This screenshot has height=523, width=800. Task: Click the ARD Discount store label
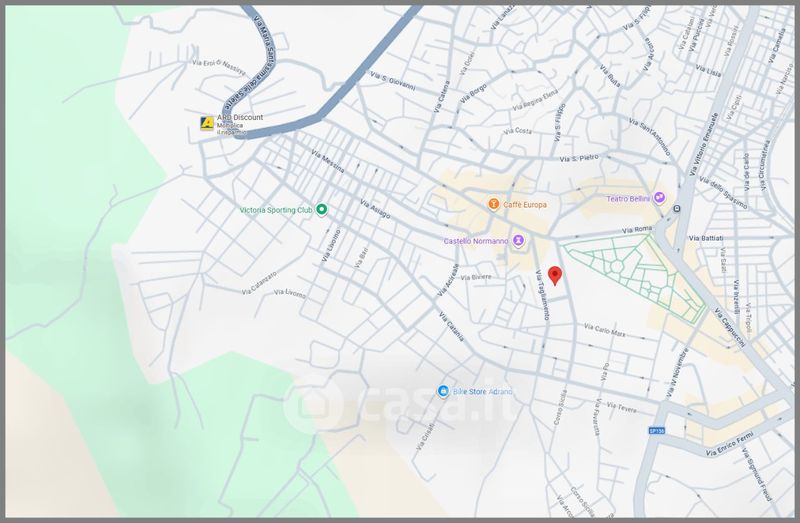(x=240, y=118)
